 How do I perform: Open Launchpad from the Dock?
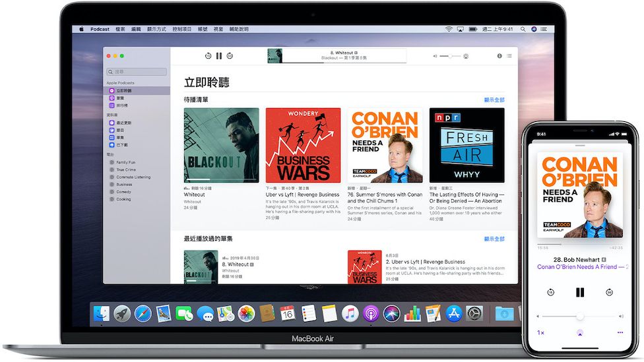[x=122, y=314]
